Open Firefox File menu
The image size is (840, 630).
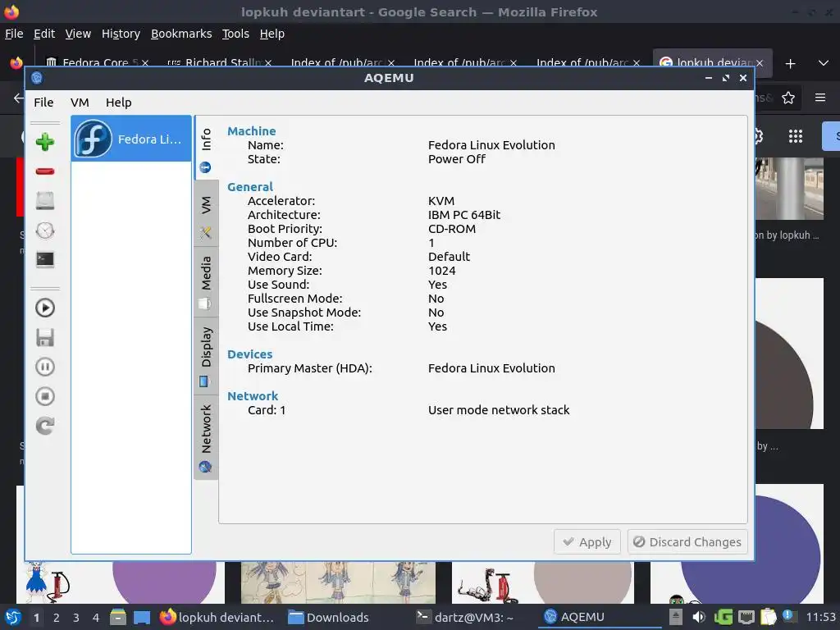pos(14,34)
